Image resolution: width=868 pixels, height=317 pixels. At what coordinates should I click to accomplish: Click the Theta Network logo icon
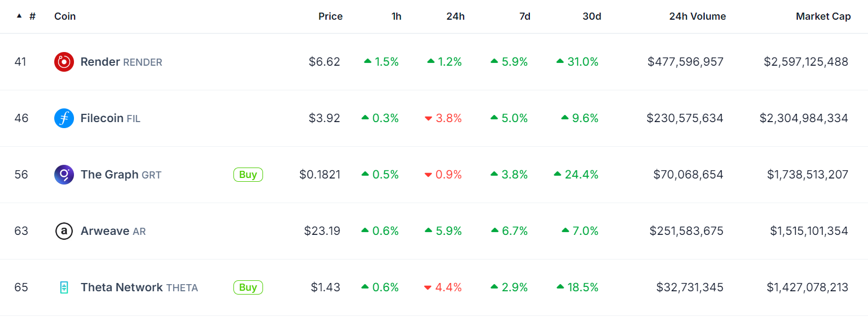pos(64,287)
